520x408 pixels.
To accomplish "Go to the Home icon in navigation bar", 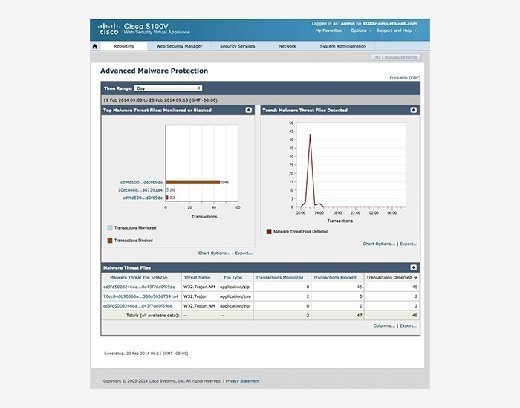I will click(x=95, y=46).
